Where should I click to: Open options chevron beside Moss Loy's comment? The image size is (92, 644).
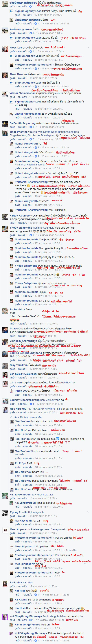tap(88, 47)
